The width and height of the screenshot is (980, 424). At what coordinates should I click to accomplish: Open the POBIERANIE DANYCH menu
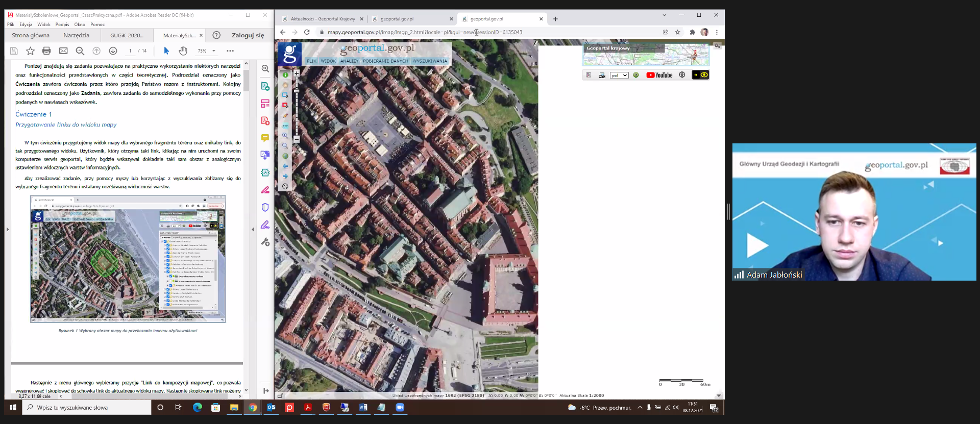(x=385, y=61)
